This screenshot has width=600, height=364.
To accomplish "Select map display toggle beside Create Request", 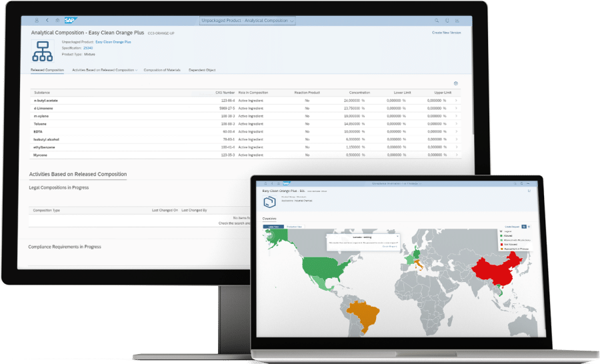I will [524, 227].
